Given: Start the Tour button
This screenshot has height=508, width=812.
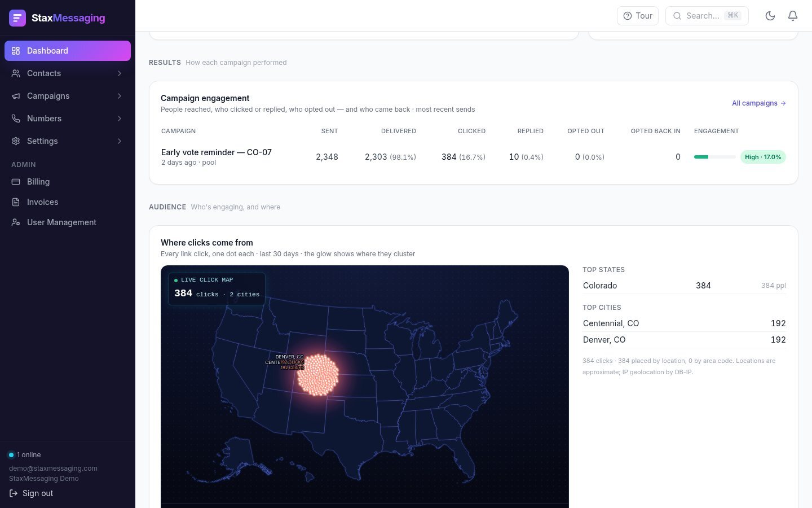Looking at the screenshot, I should pos(638,16).
